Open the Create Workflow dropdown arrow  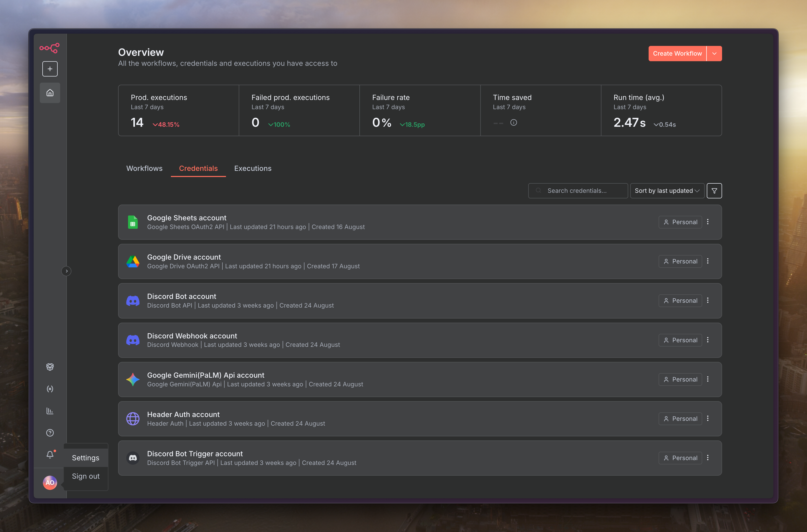(714, 54)
